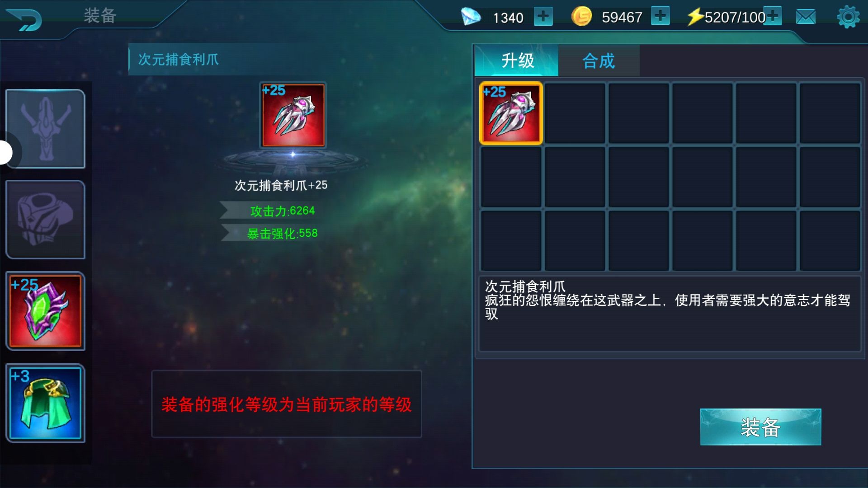The image size is (868, 488).
Task: Open the settings gear icon
Action: (x=848, y=17)
